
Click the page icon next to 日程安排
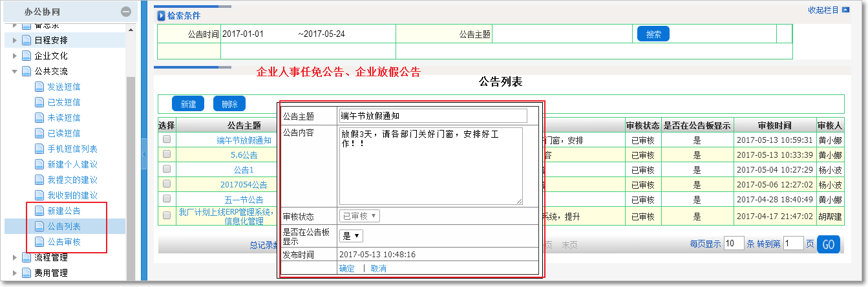(26, 40)
